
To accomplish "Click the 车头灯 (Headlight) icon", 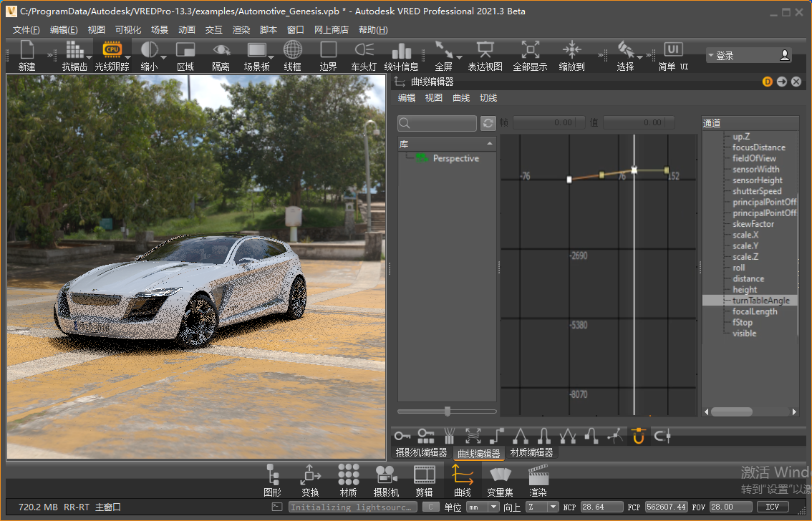I will click(x=364, y=56).
